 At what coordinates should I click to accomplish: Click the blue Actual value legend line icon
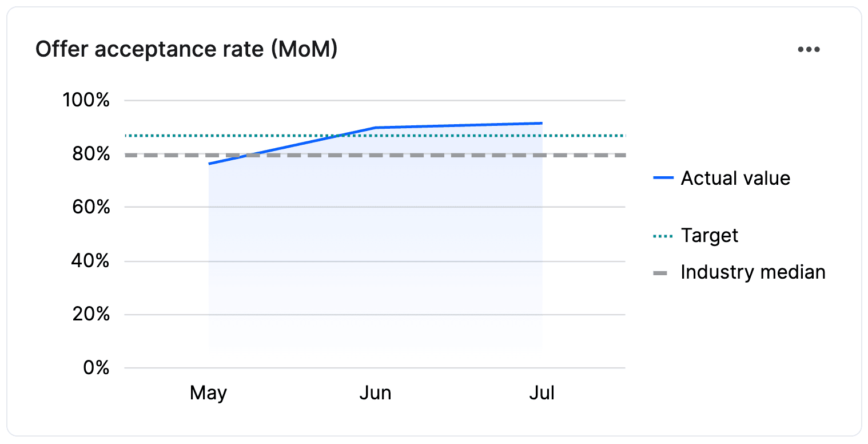(x=662, y=178)
